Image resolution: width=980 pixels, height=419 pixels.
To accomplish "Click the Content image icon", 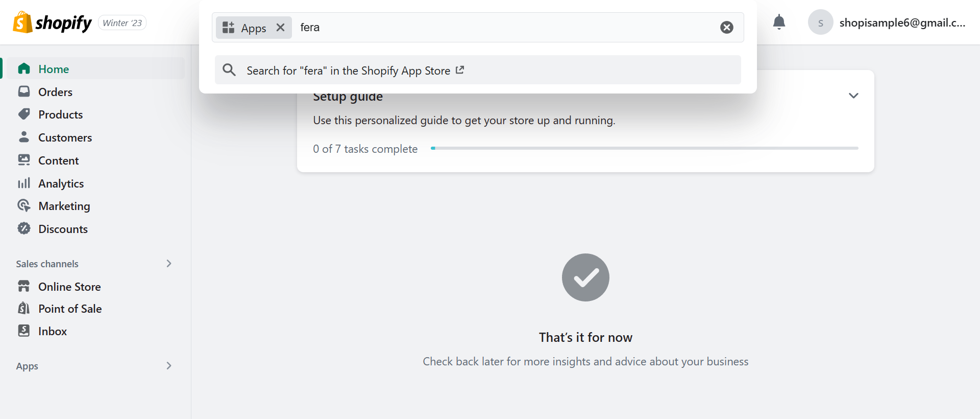I will pyautogui.click(x=24, y=160).
